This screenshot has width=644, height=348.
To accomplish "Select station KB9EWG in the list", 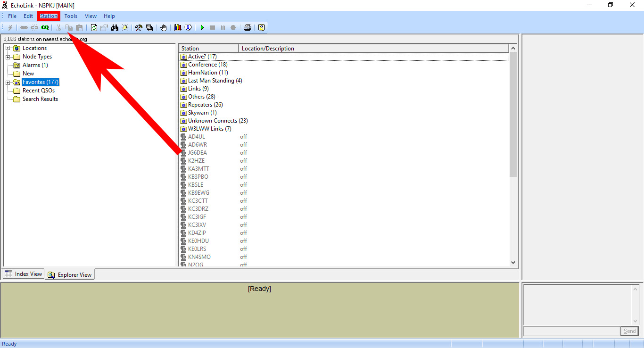I will tap(198, 193).
